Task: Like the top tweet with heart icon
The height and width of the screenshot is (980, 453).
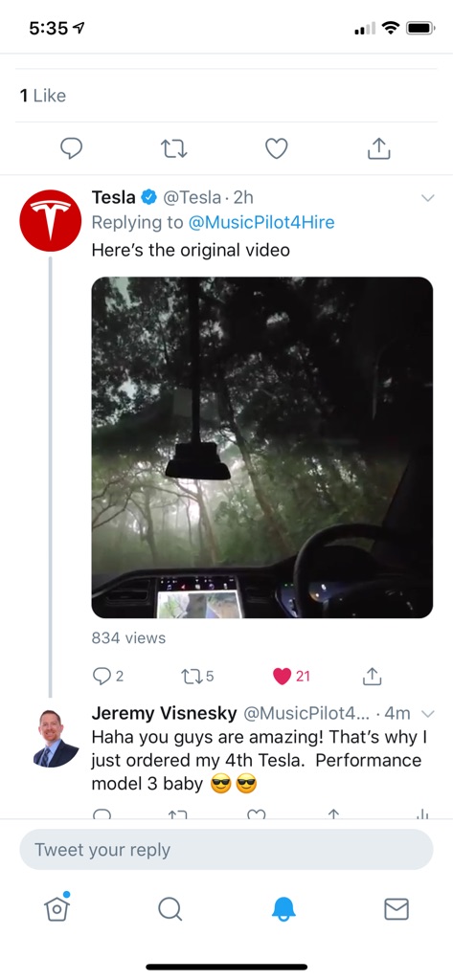Action: click(x=277, y=148)
